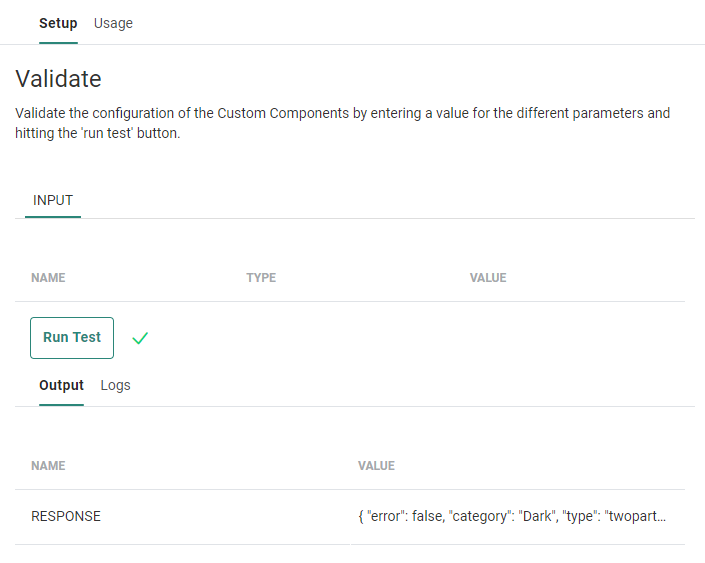Click the validation description paragraph
705x563 pixels.
(343, 123)
